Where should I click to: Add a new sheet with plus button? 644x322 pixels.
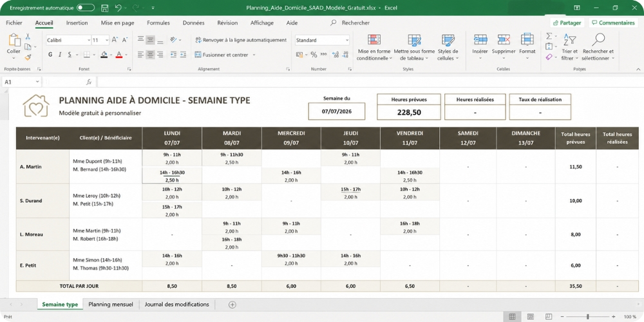click(232, 305)
